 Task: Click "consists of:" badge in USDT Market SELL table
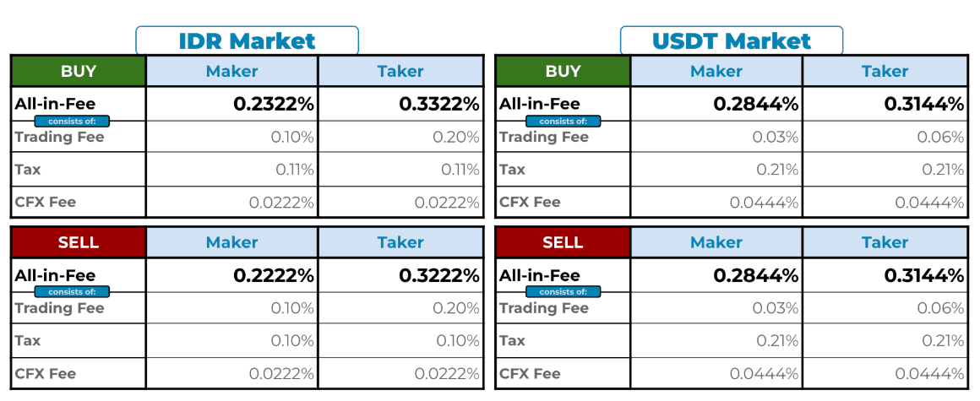pyautogui.click(x=563, y=292)
